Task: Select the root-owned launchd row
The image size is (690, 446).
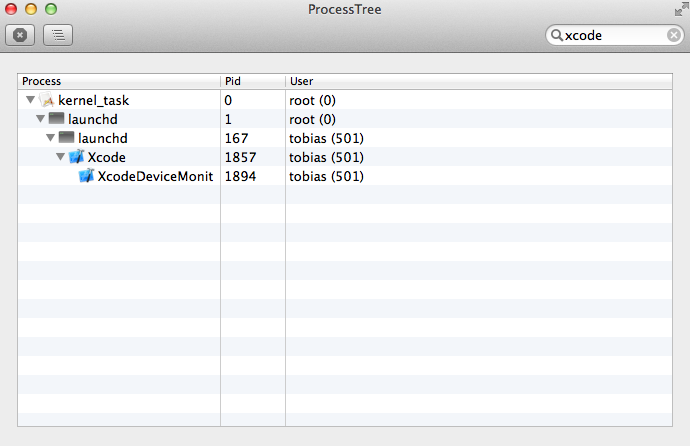Action: 345,119
